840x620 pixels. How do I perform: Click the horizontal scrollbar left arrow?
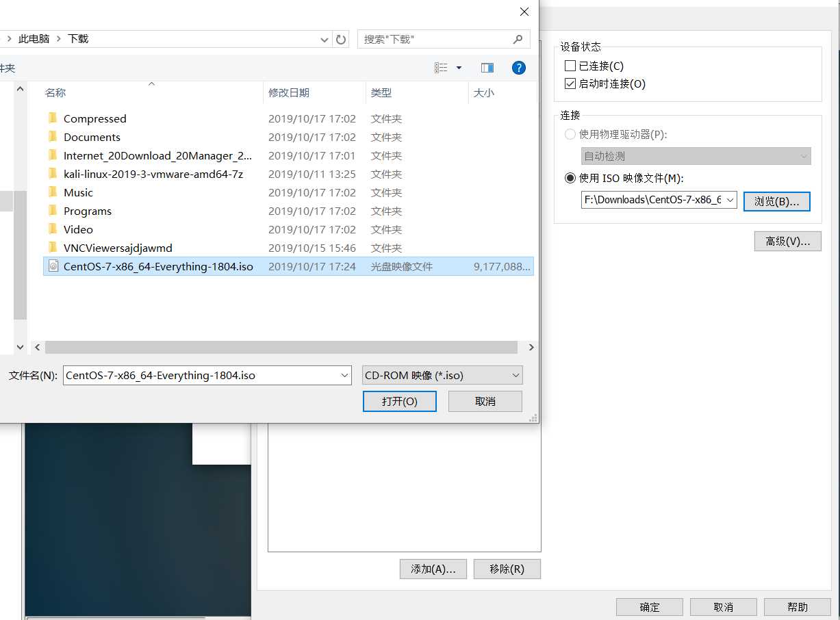click(x=37, y=348)
